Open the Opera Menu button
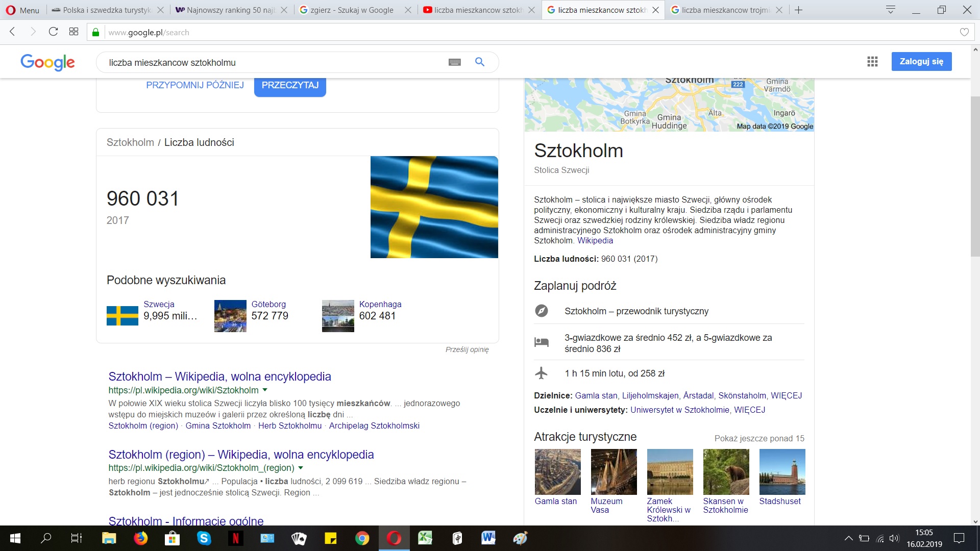 pyautogui.click(x=23, y=10)
